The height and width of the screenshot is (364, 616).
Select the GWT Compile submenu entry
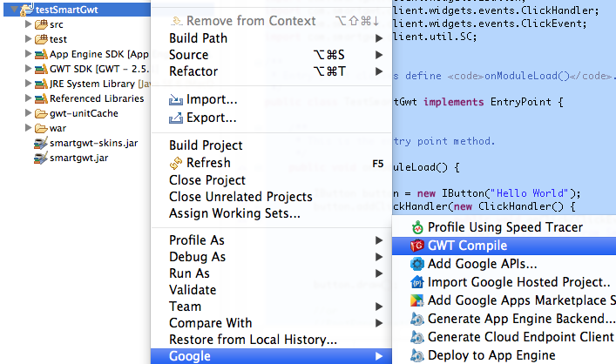coord(504,246)
